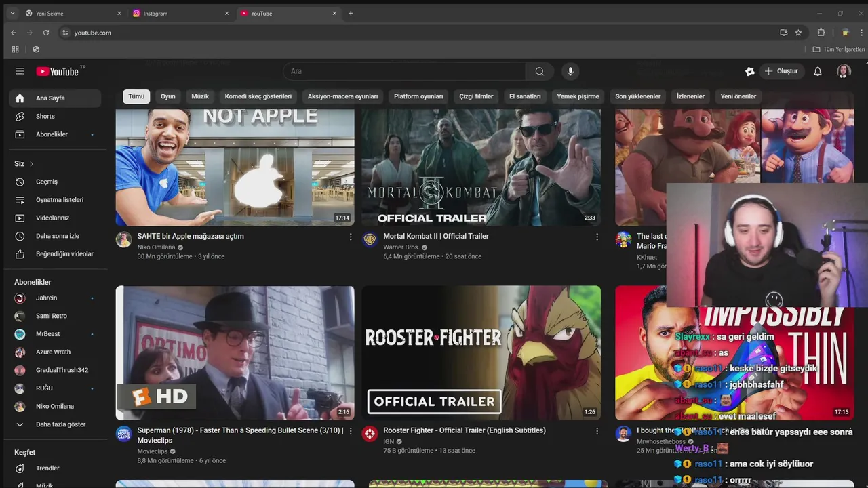Click the Oluştur create button
This screenshot has height=488, width=868.
(781, 71)
